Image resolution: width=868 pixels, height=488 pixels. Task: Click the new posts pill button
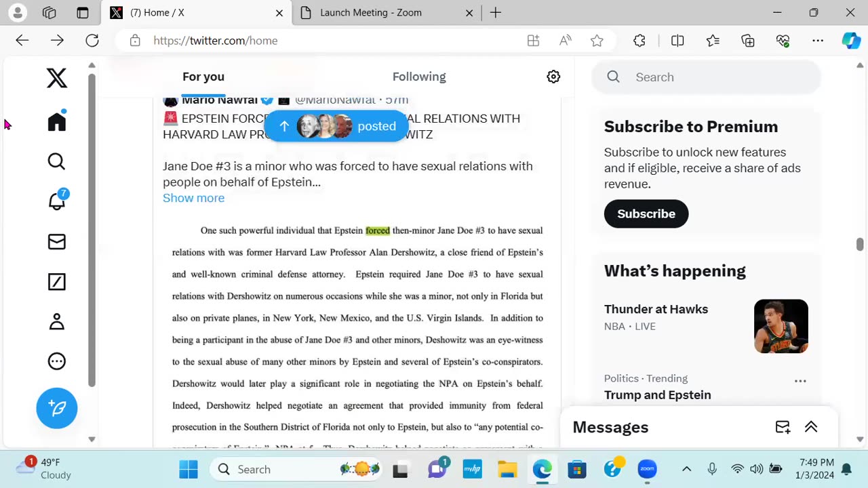point(336,126)
